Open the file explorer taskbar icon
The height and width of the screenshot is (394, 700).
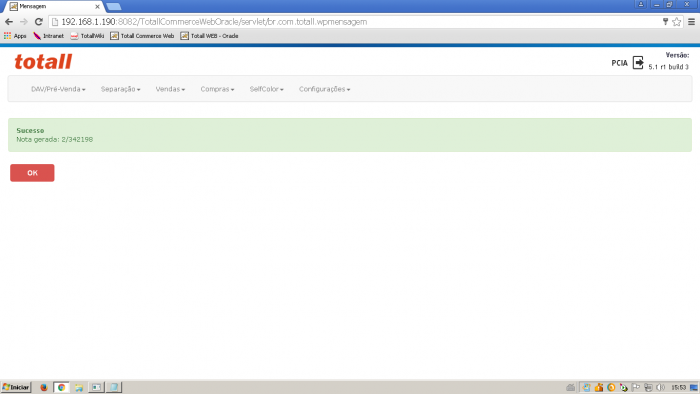[79, 387]
